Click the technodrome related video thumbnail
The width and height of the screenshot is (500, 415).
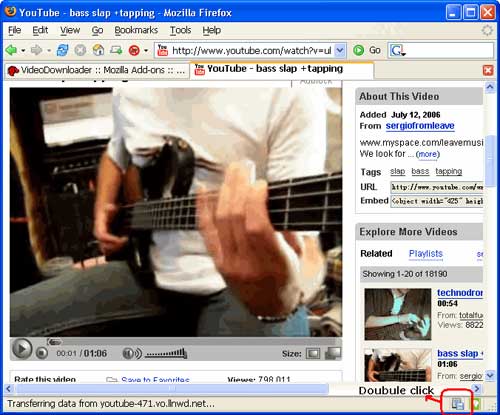[398, 314]
